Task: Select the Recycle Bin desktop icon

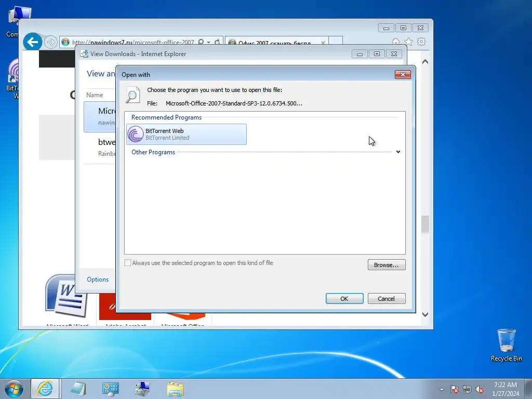Action: [x=506, y=345]
